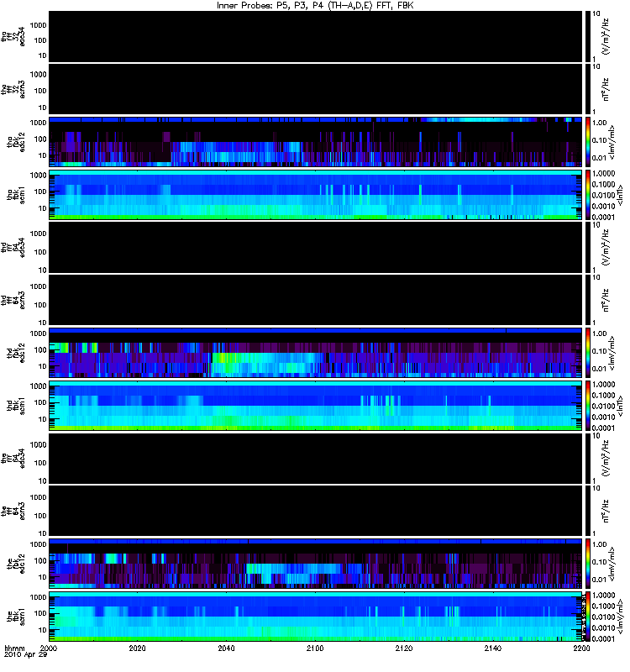
Task: Click the the fff 64 scm3 axis label
Action: 13,511
